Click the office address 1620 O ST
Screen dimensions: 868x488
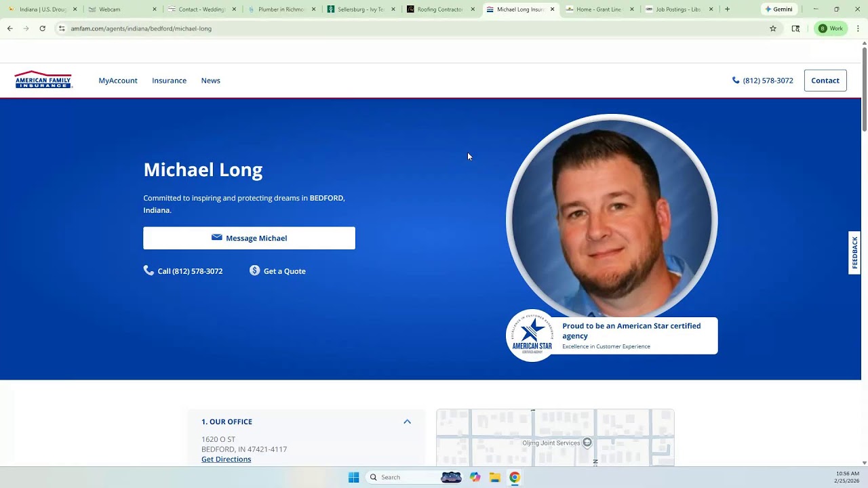click(218, 439)
